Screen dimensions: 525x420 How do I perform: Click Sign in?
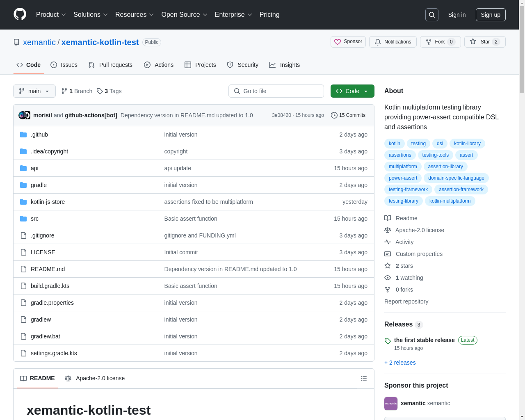pos(457,15)
